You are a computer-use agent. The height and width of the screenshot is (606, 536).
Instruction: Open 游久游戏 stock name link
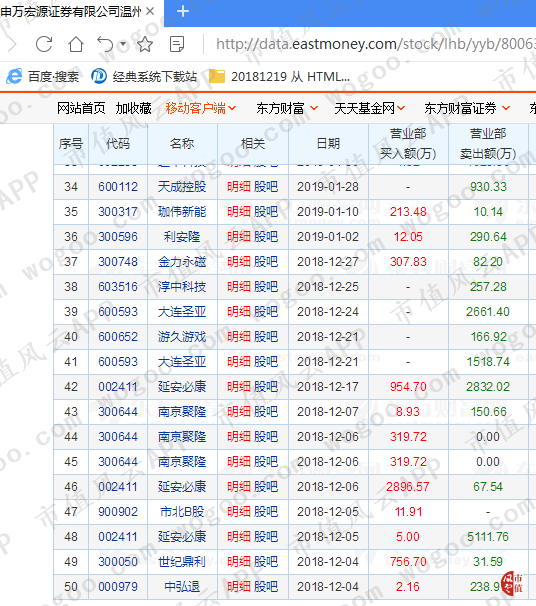point(182,337)
